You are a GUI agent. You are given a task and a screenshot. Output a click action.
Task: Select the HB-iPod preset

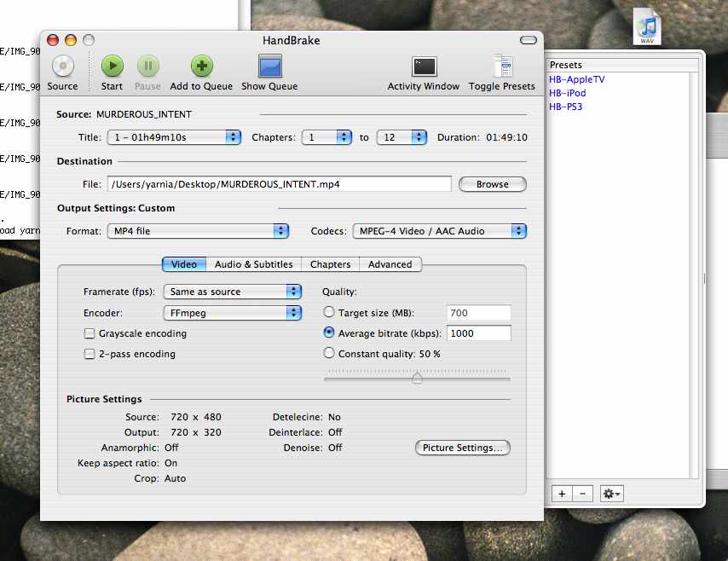pyautogui.click(x=568, y=93)
